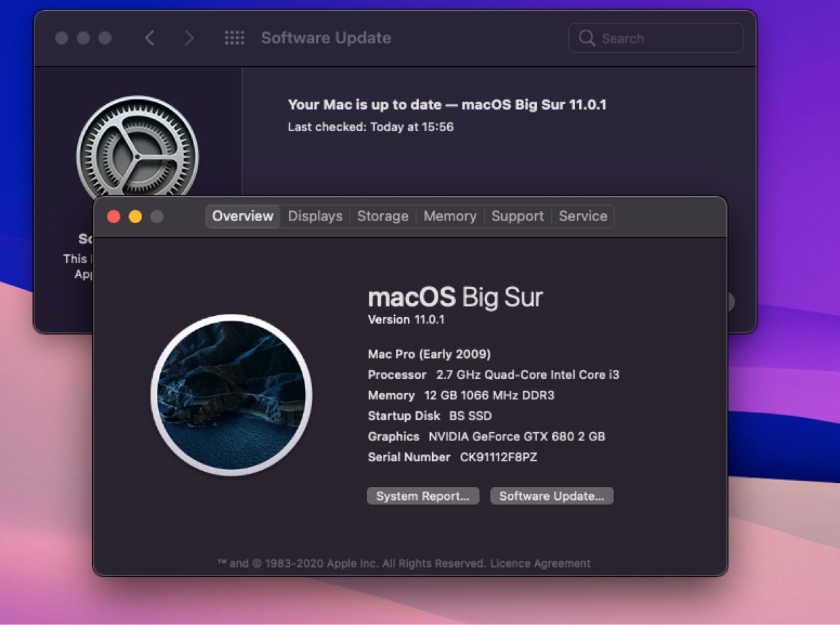
Task: Click the serial number CK91112F8PZ
Action: [x=498, y=457]
